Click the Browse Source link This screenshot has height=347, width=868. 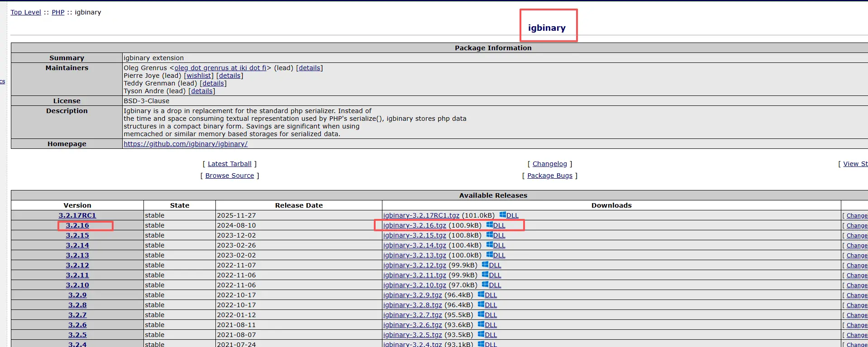tap(229, 176)
